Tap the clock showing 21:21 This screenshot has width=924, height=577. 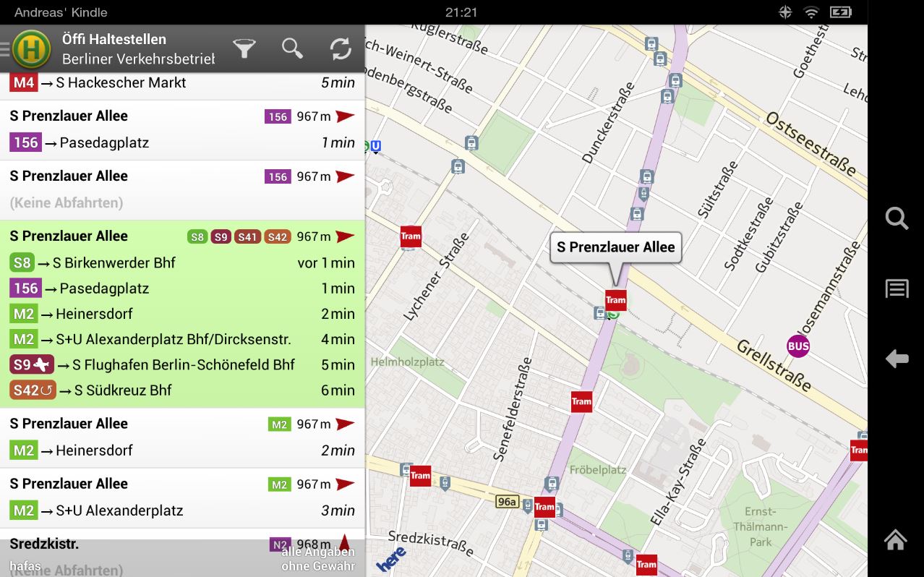[461, 12]
